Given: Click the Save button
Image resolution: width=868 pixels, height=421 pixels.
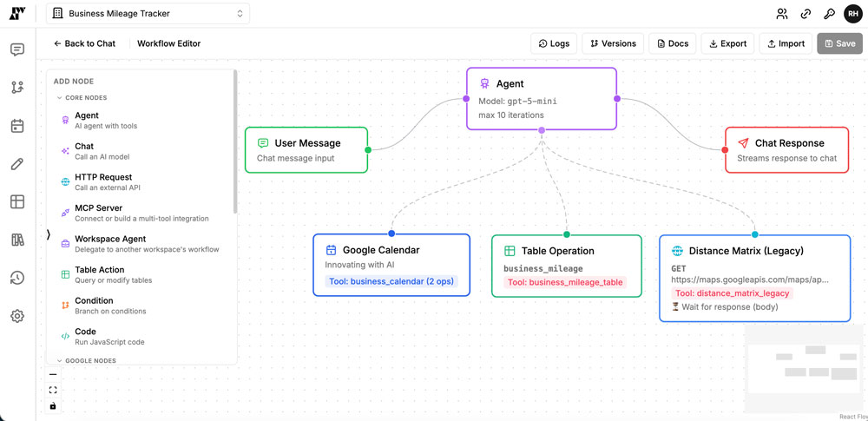Looking at the screenshot, I should (x=839, y=43).
